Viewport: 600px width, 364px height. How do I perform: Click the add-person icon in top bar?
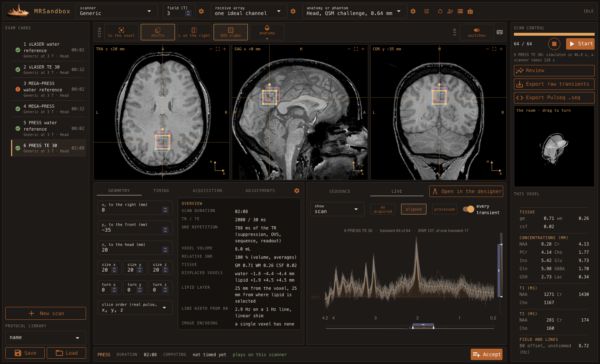tap(450, 11)
